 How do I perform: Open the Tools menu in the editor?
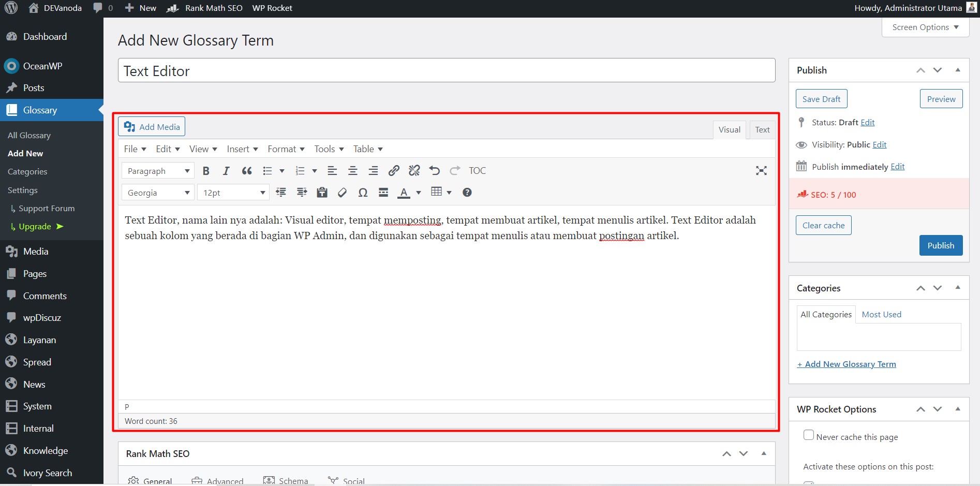point(329,149)
